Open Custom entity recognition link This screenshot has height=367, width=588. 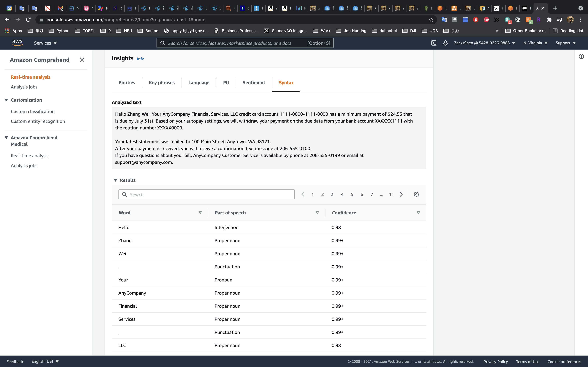tap(38, 121)
